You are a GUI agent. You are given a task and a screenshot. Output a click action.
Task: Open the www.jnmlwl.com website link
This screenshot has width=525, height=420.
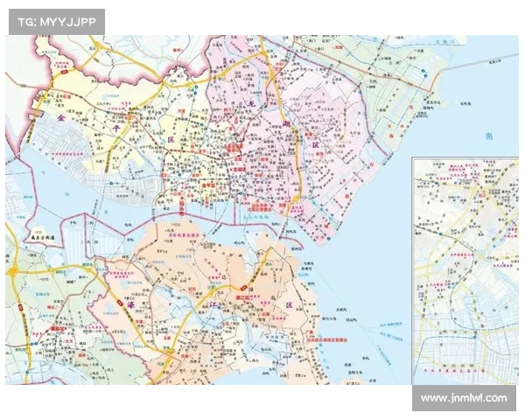coord(463,398)
